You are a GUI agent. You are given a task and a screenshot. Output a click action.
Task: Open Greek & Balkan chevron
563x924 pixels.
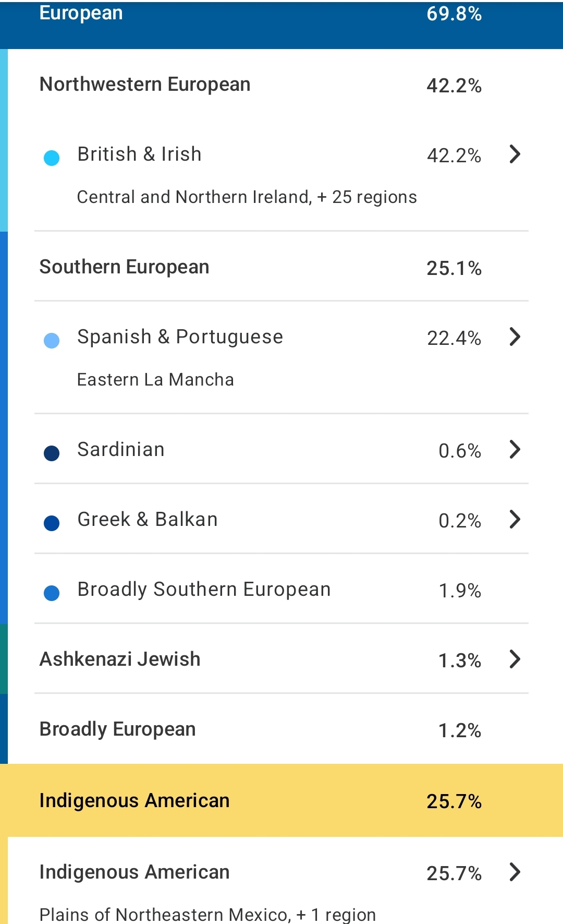click(x=515, y=519)
